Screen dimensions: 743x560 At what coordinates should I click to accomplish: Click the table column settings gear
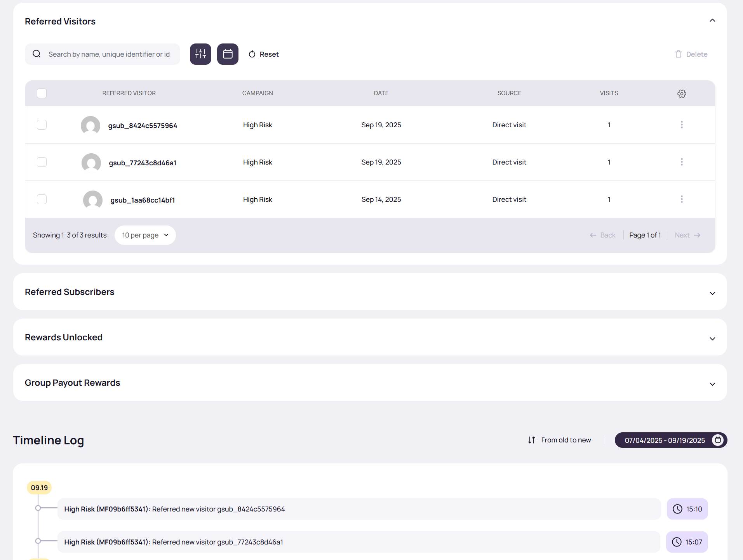682,94
